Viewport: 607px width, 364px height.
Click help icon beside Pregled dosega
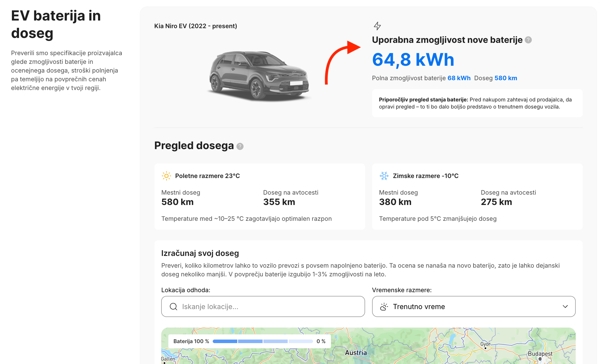click(240, 146)
